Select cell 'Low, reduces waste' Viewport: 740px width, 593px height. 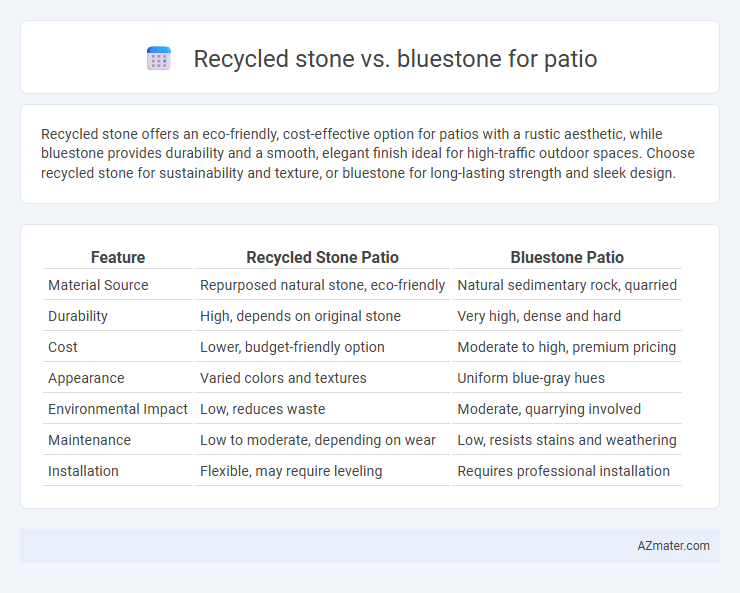pyautogui.click(x=322, y=409)
